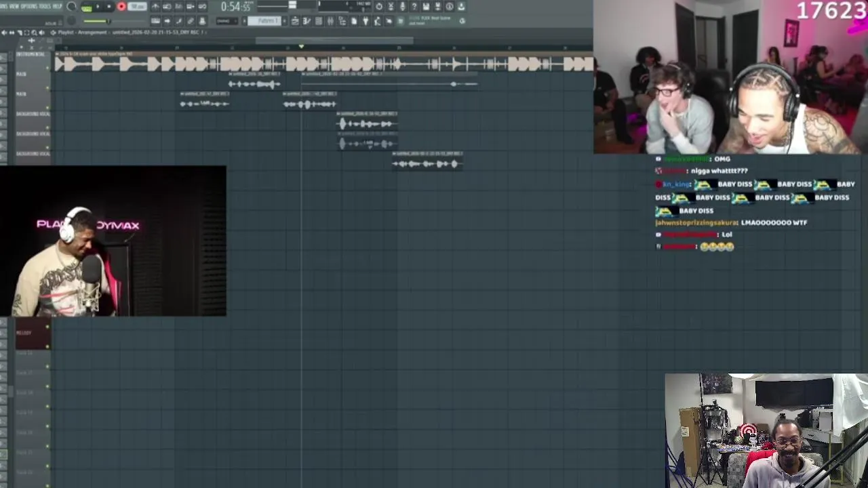
Task: Toggle loop recording icon
Action: coord(202,6)
